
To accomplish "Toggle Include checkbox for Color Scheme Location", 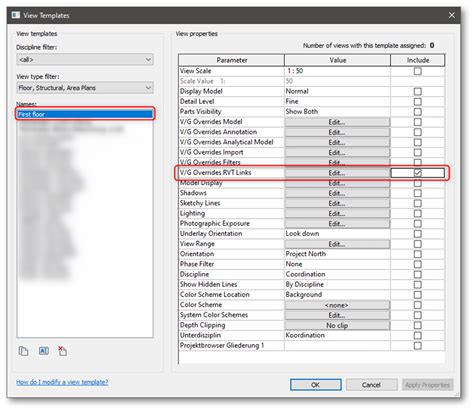I will click(x=417, y=295).
